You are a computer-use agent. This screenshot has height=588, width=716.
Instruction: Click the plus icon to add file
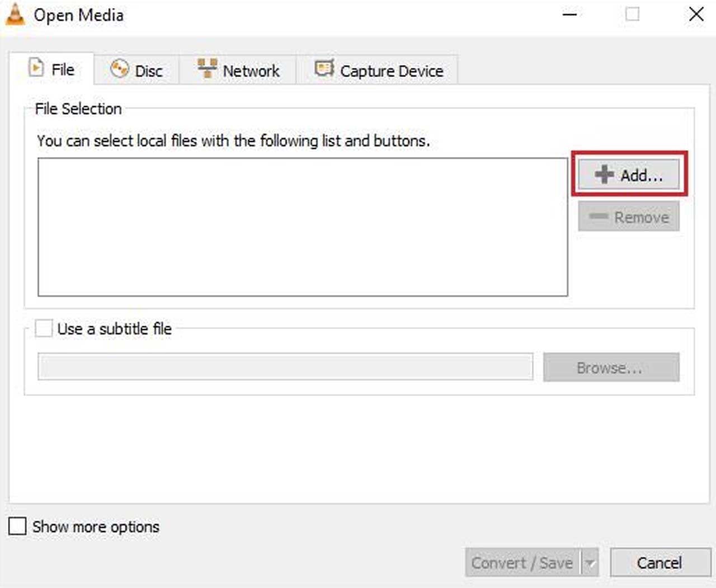coord(604,175)
